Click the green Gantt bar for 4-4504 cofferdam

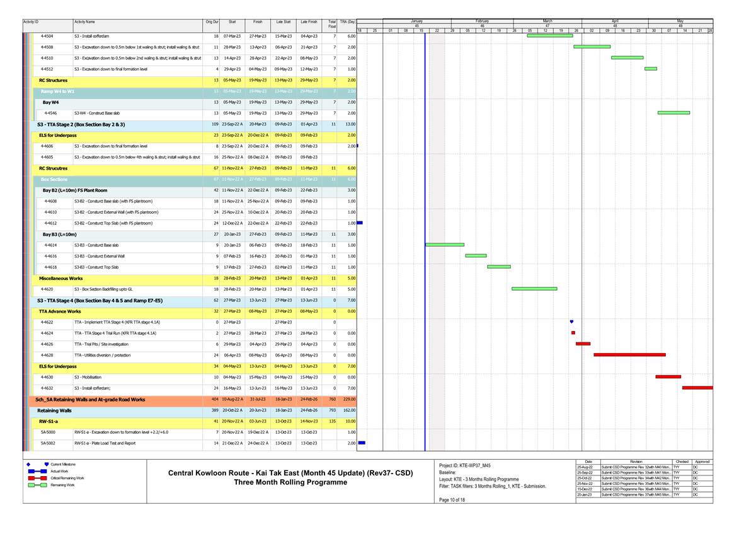click(549, 36)
